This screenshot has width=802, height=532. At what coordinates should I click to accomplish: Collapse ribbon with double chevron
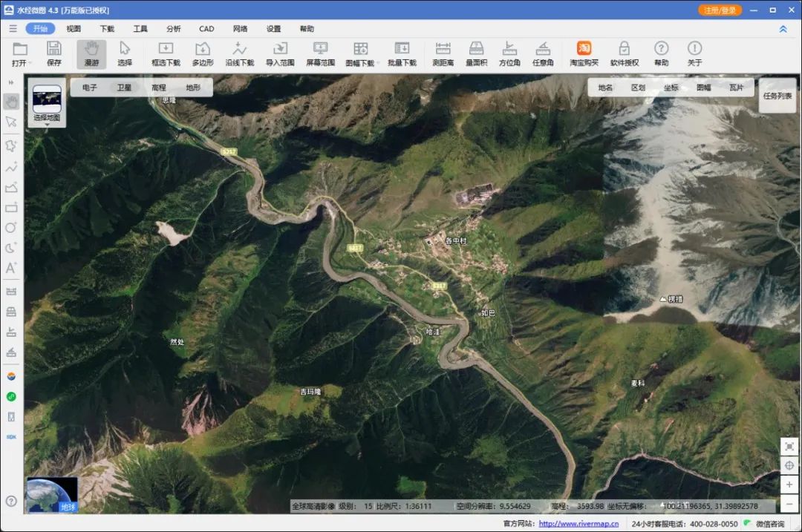click(783, 29)
